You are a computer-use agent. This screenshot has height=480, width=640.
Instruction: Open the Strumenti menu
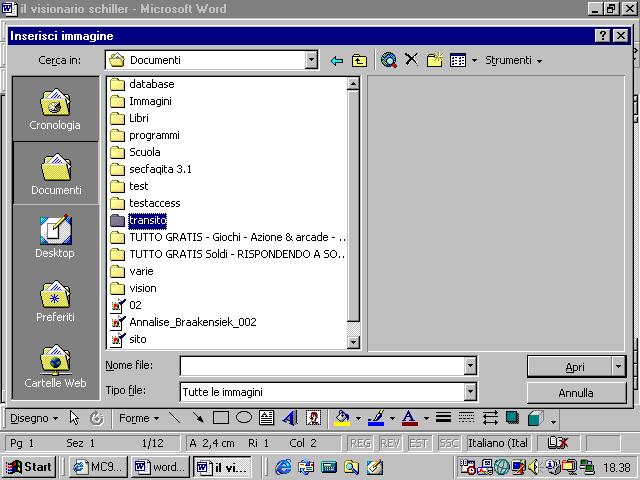pyautogui.click(x=513, y=60)
